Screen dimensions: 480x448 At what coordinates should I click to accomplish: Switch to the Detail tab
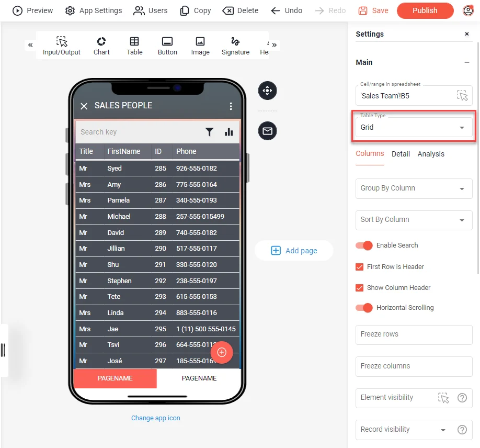[401, 154]
